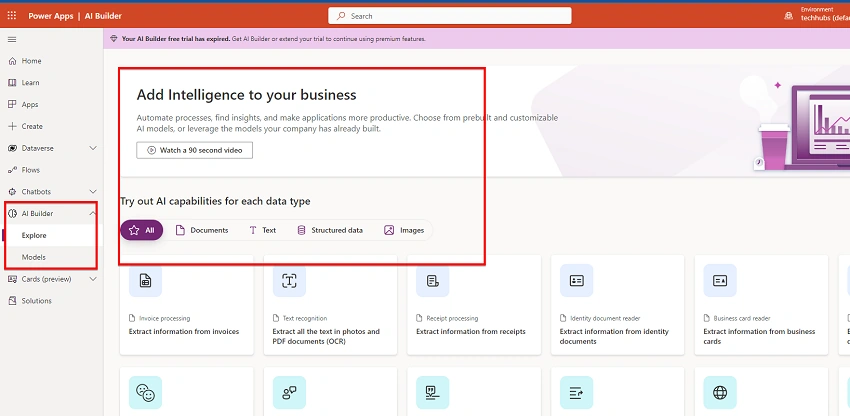Click the people chat bubble icon card
The width and height of the screenshot is (850, 416).
click(x=289, y=392)
